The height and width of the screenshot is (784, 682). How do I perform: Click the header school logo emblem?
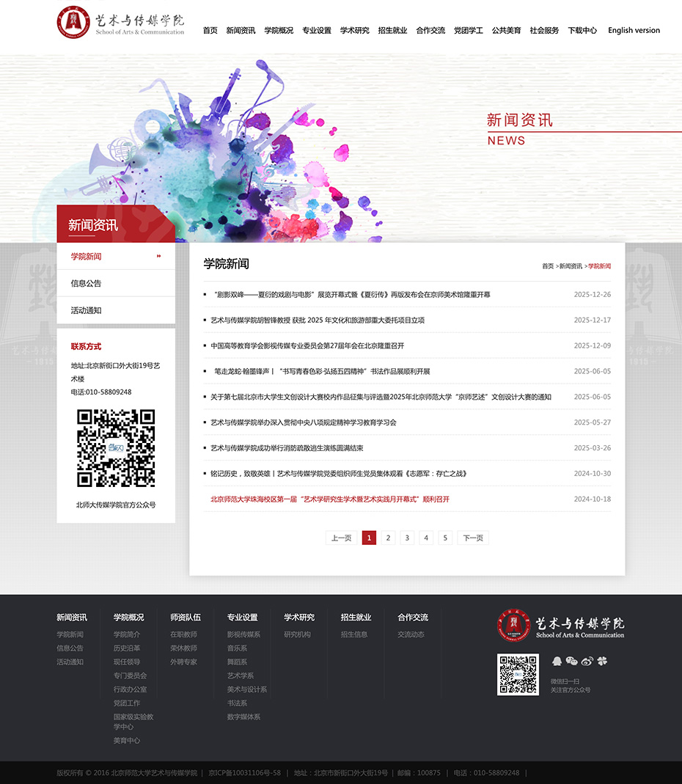[x=73, y=23]
